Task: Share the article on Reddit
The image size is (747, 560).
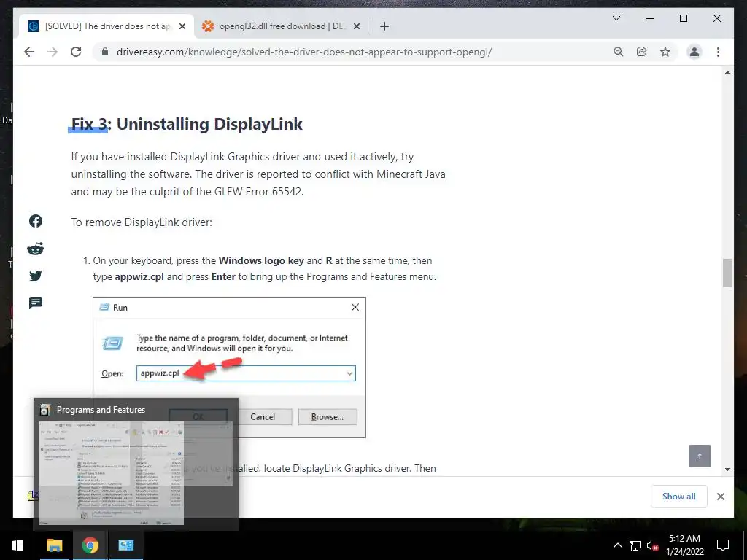Action: click(x=36, y=249)
